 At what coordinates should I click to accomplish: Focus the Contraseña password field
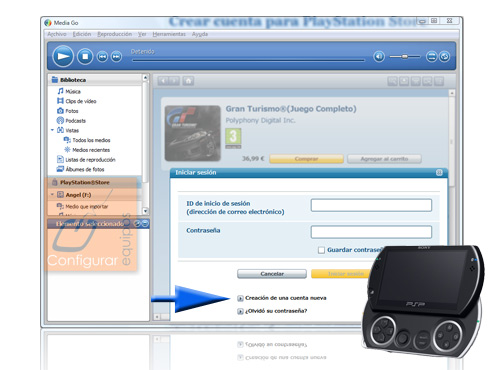[371, 232]
